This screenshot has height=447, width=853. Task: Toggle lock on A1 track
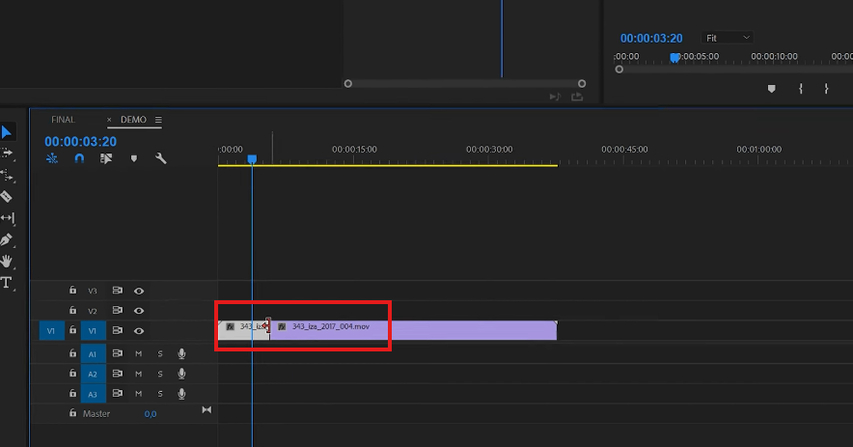coord(72,353)
